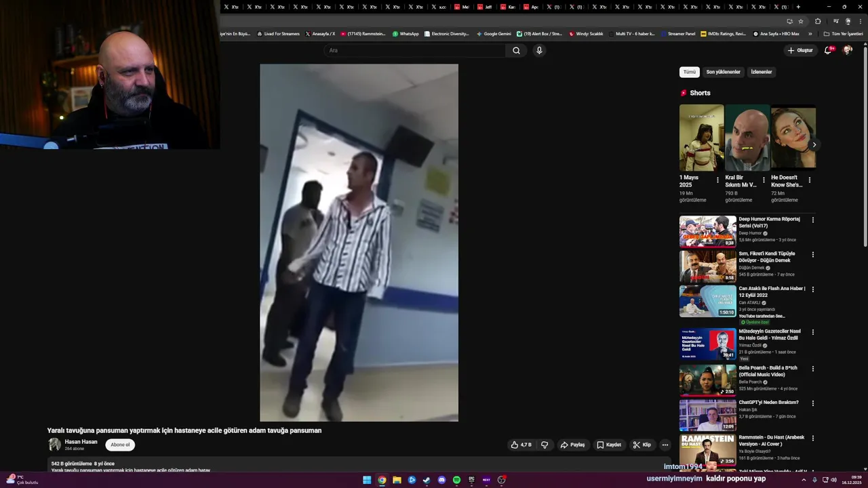
Task: Select the Tümü filter chip
Action: point(690,72)
